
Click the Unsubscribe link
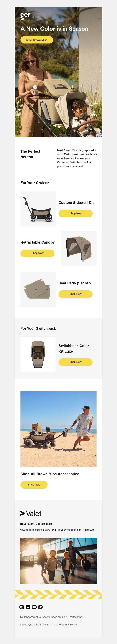coord(75,617)
